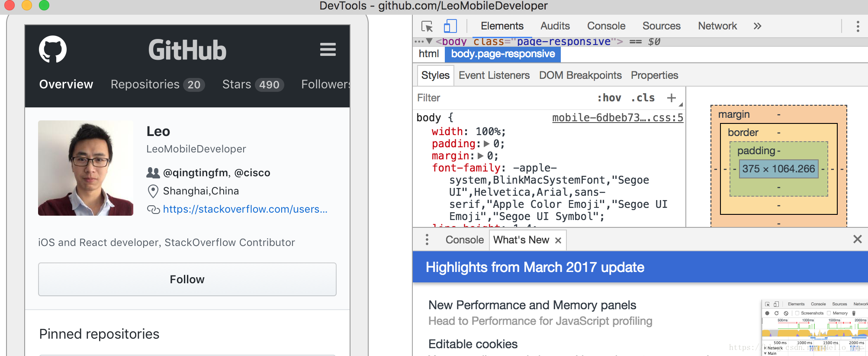This screenshot has height=356, width=868.
Task: Click the Follow button
Action: (x=187, y=279)
